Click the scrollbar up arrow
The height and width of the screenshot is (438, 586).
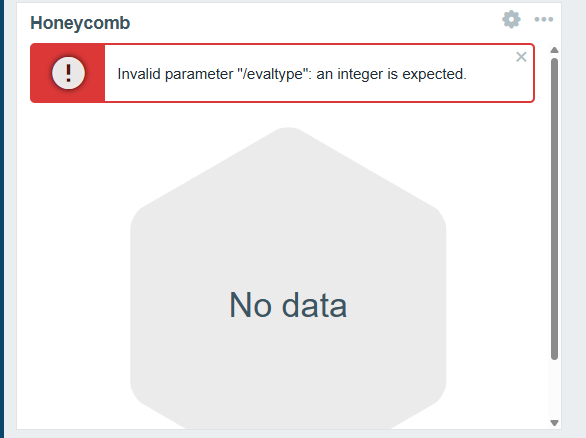tap(555, 50)
